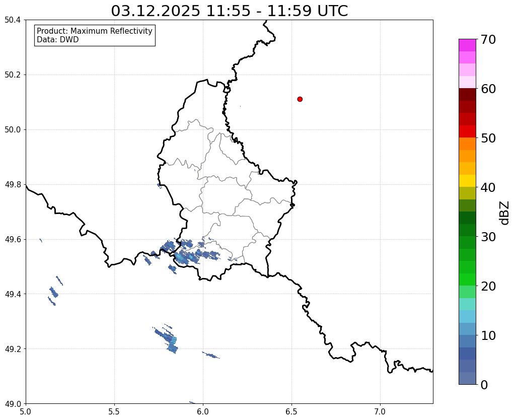Click the red station marker dot
This screenshot has width=515, height=420.
pos(300,99)
